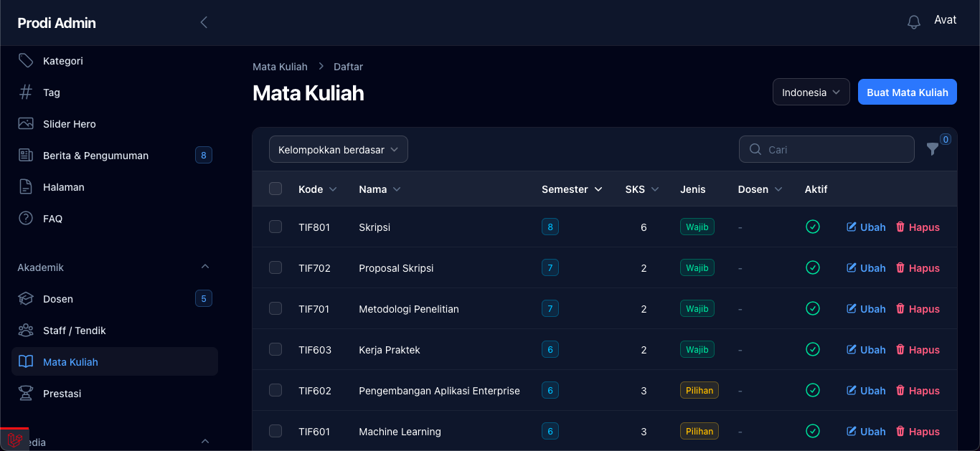
Task: Select the Machine Learning row checkbox
Action: tap(275, 432)
